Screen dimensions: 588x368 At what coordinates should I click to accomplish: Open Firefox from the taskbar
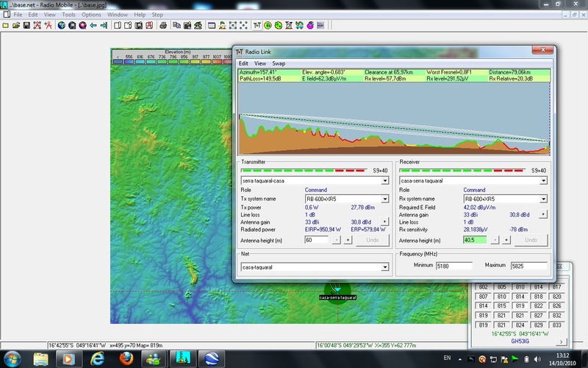pyautogui.click(x=126, y=358)
